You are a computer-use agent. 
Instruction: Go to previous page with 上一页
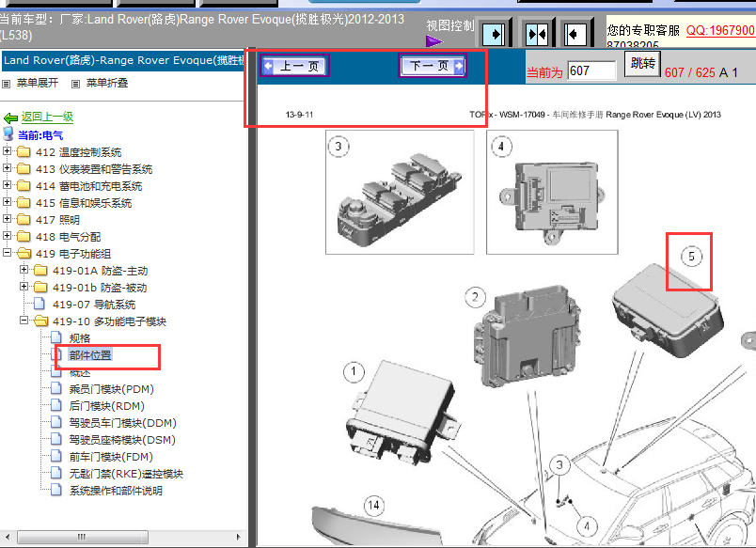tap(295, 66)
